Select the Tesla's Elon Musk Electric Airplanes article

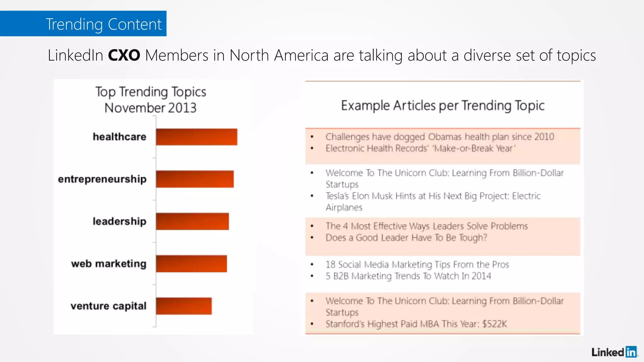(433, 201)
